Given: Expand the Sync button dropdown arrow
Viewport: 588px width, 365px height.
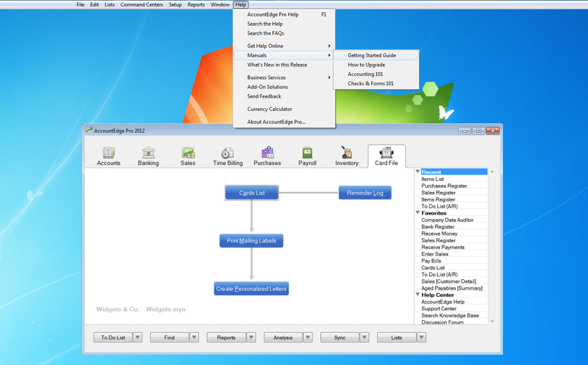Looking at the screenshot, I should click(x=365, y=337).
